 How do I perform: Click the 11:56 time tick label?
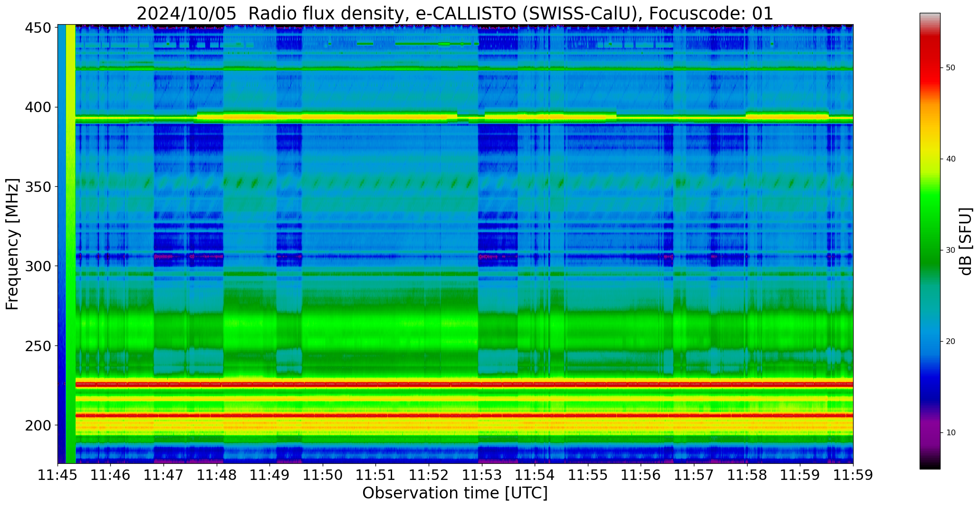641,475
